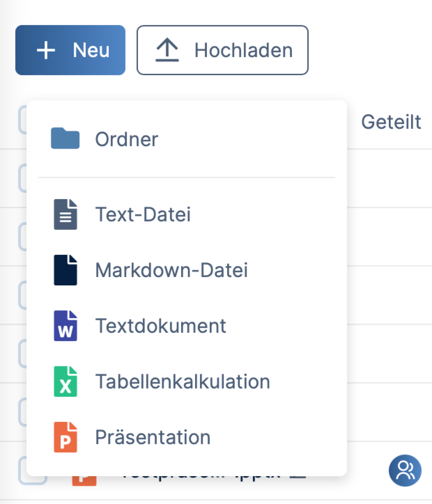Click the Markdown-Datei file icon
The image size is (432, 504).
click(65, 270)
